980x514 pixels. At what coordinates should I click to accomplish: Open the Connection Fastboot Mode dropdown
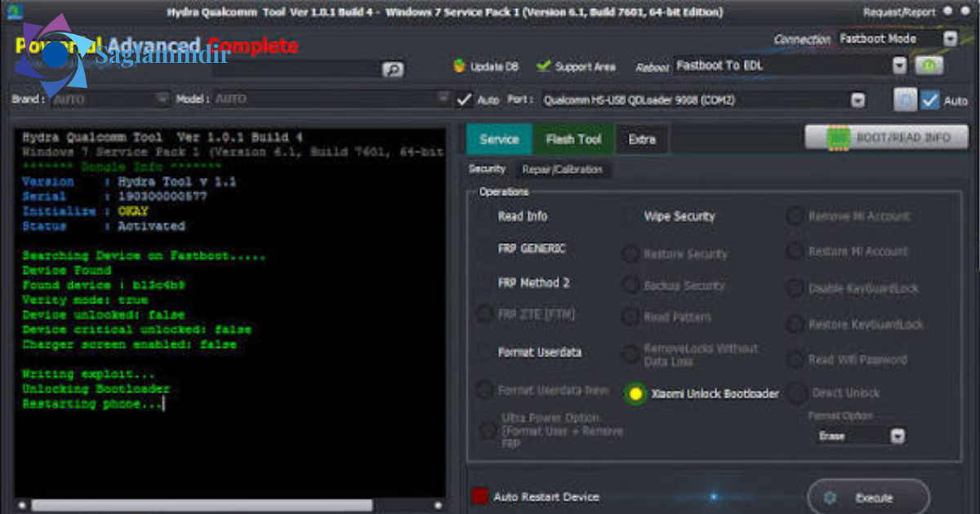(950, 38)
